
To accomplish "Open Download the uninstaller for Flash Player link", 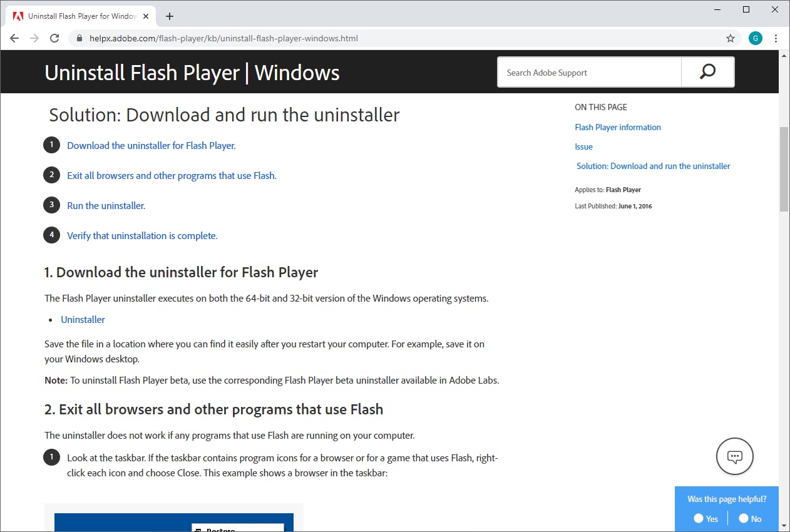I will (151, 145).
